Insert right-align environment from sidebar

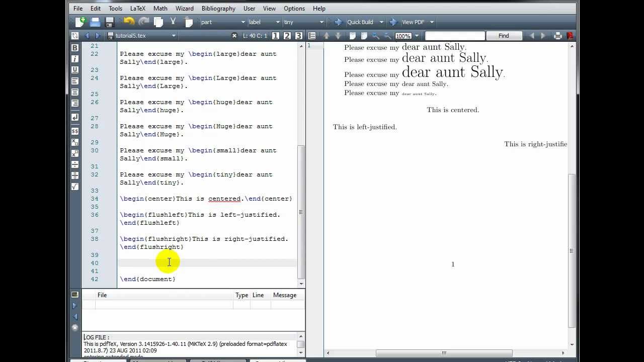[x=74, y=103]
